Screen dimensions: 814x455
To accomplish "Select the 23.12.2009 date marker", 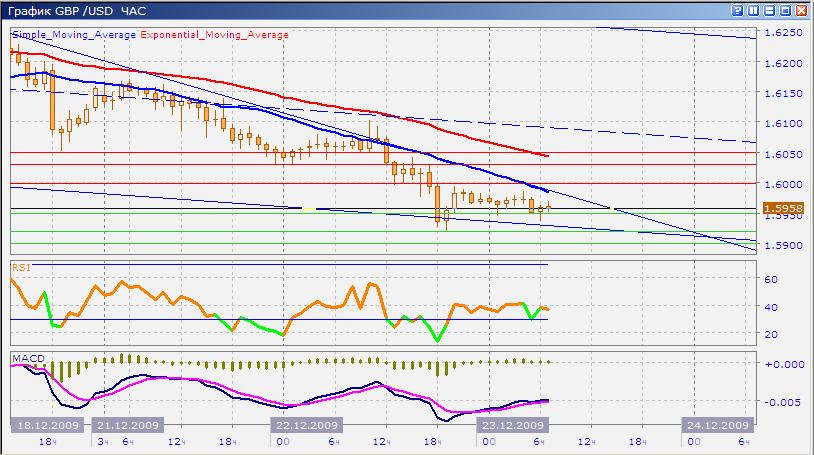I will point(507,424).
